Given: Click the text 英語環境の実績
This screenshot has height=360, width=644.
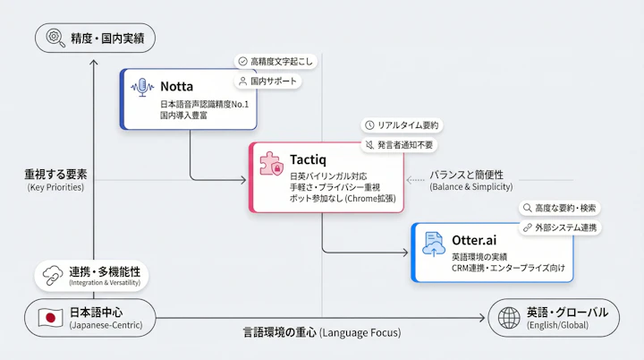Looking at the screenshot, I should (x=479, y=257).
